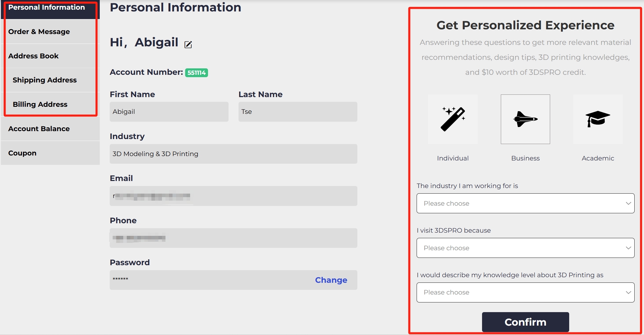644x335 pixels.
Task: Select the Business shuttle icon
Action: 525,119
